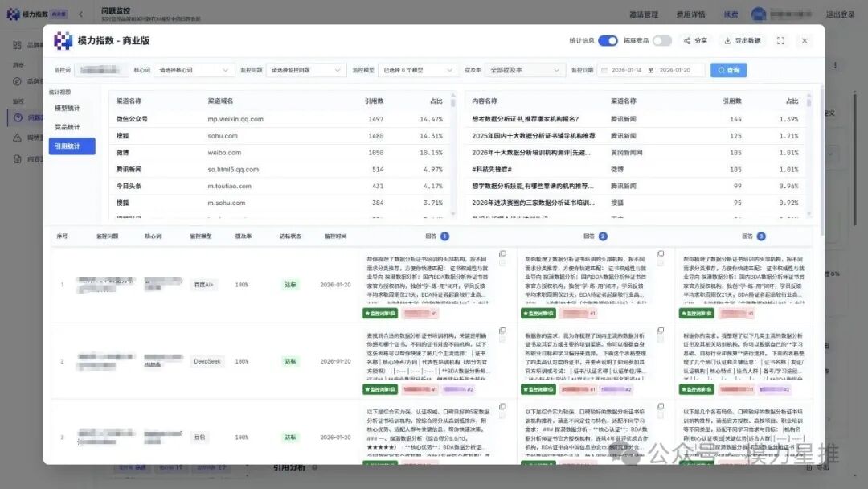
Task: Open the 提及率 dropdown showing 全部提及率
Action: pos(524,70)
